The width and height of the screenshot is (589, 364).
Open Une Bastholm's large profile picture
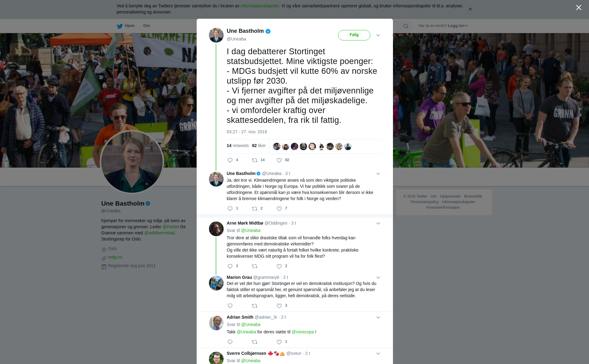(132, 162)
